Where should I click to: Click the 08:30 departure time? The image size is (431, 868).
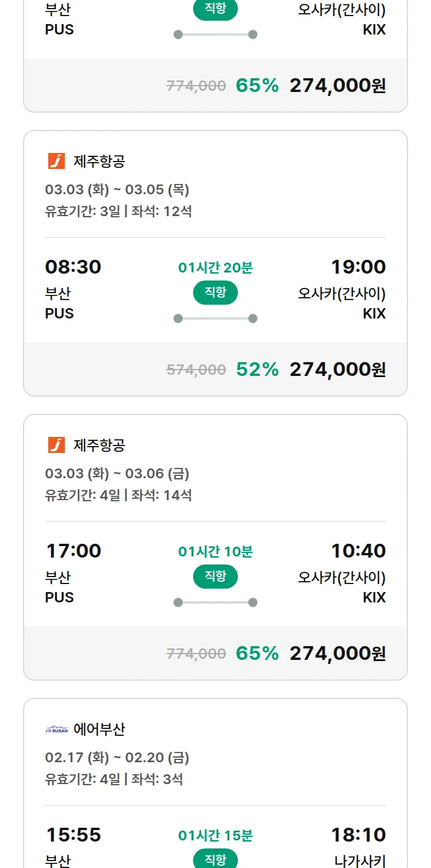pos(73,267)
